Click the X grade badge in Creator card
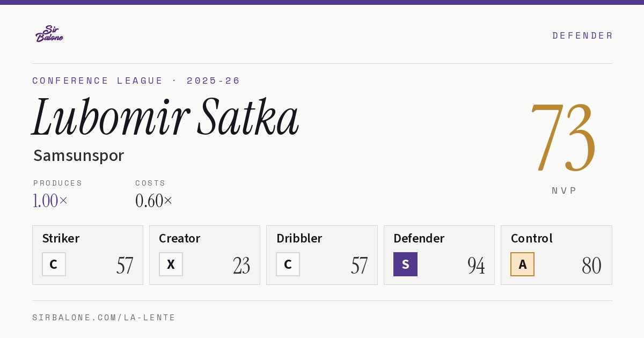Image resolution: width=644 pixels, height=338 pixels. pos(171,264)
